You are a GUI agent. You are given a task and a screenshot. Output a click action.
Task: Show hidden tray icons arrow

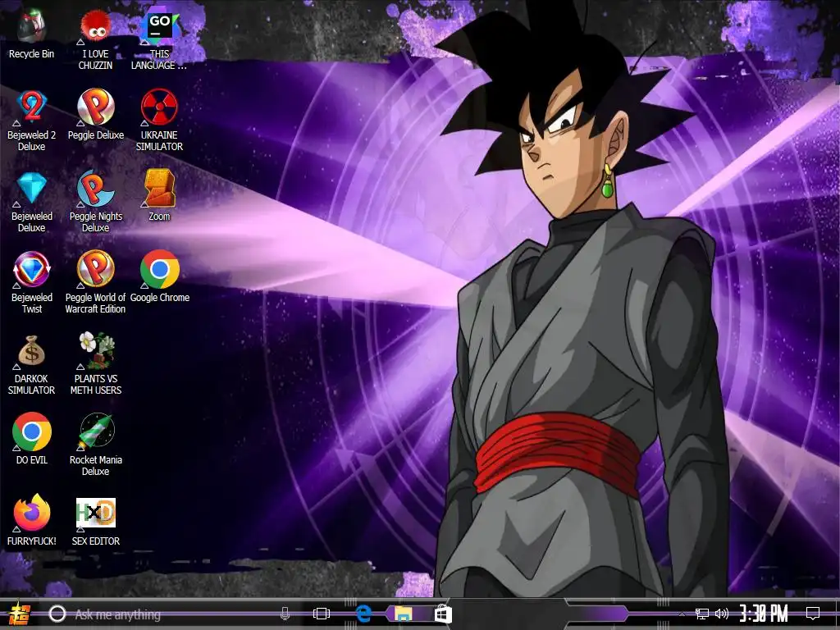pos(682,614)
